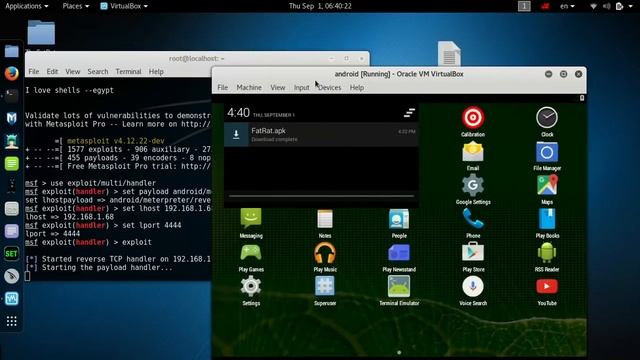The height and width of the screenshot is (360, 640).
Task: Open terminal Search menu
Action: tap(98, 71)
